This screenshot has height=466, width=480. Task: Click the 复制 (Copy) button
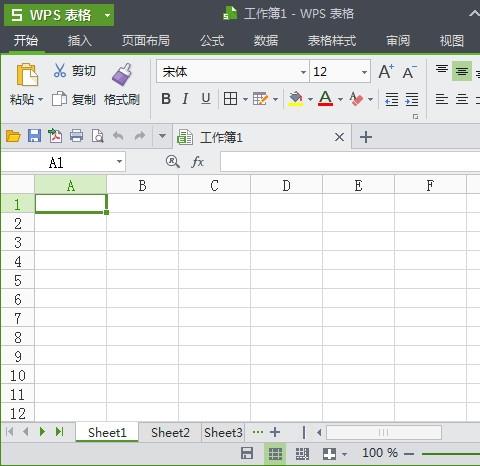click(x=74, y=99)
